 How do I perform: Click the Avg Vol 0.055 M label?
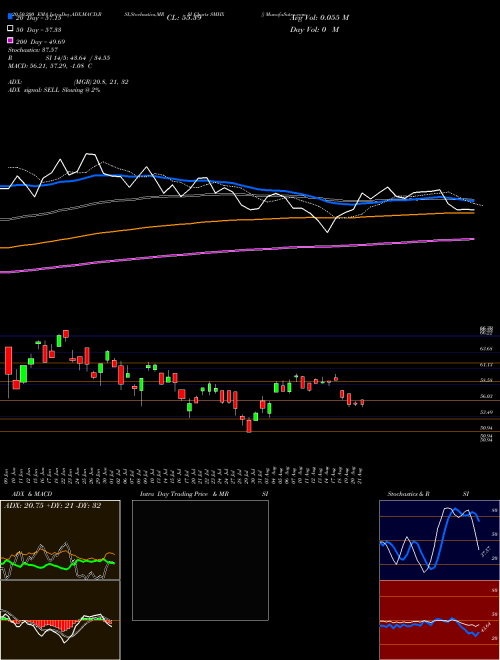click(321, 17)
